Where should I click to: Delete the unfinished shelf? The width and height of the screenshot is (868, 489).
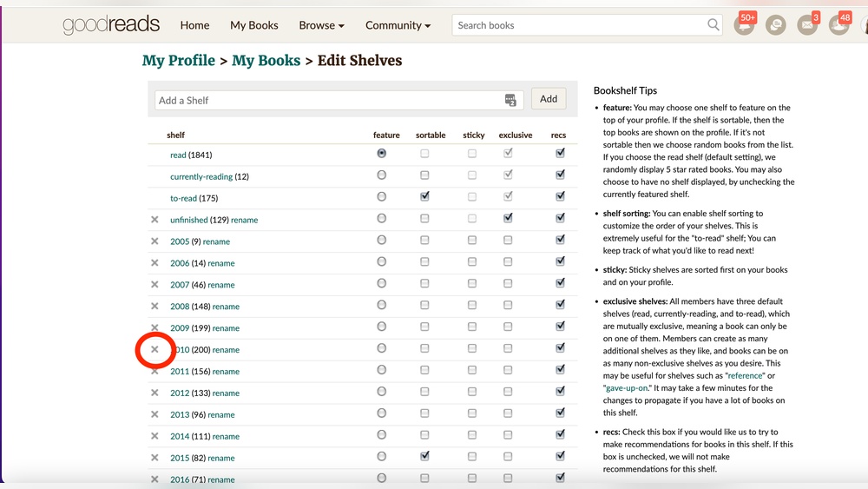[x=155, y=219]
